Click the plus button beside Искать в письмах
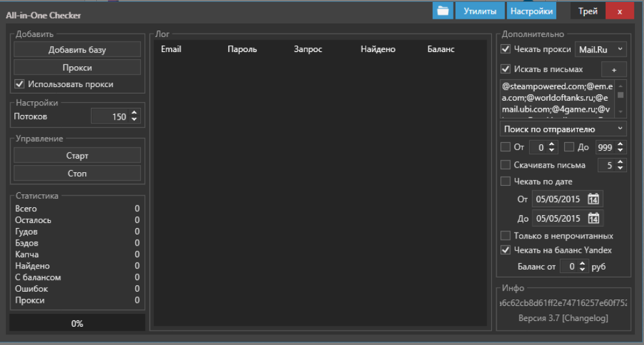 coord(613,70)
